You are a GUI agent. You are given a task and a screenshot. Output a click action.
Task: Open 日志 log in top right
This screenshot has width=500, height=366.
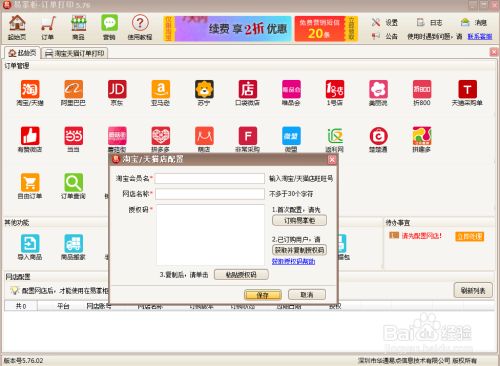tap(429, 23)
